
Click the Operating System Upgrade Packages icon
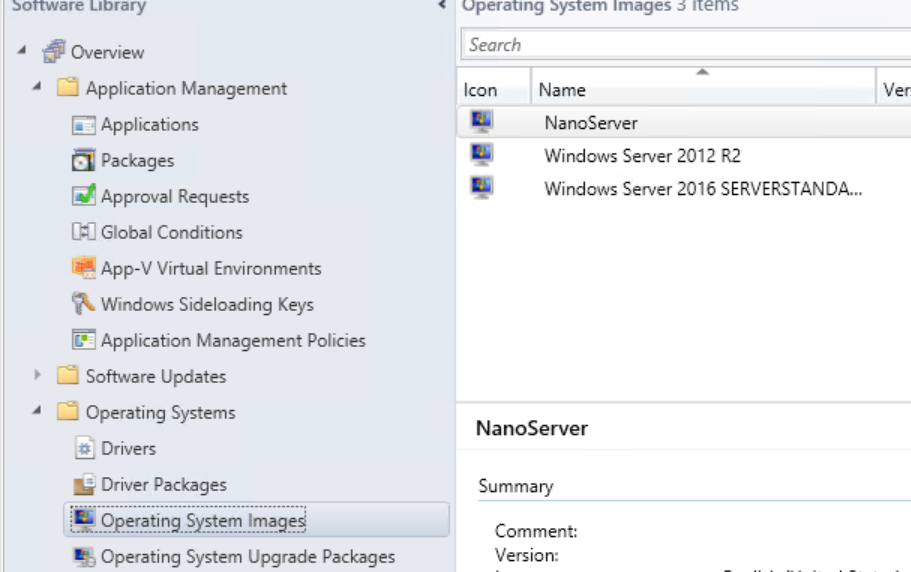pyautogui.click(x=84, y=556)
